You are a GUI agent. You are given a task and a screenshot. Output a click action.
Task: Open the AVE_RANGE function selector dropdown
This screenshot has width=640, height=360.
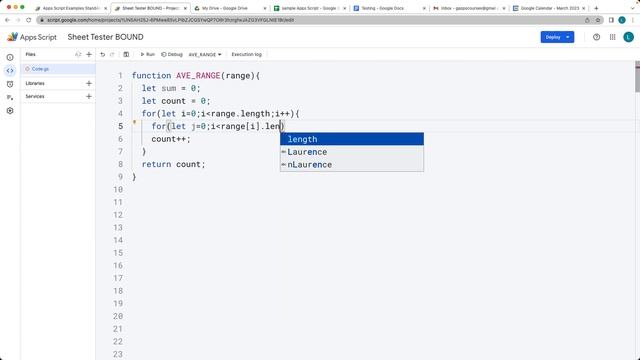tap(205, 54)
